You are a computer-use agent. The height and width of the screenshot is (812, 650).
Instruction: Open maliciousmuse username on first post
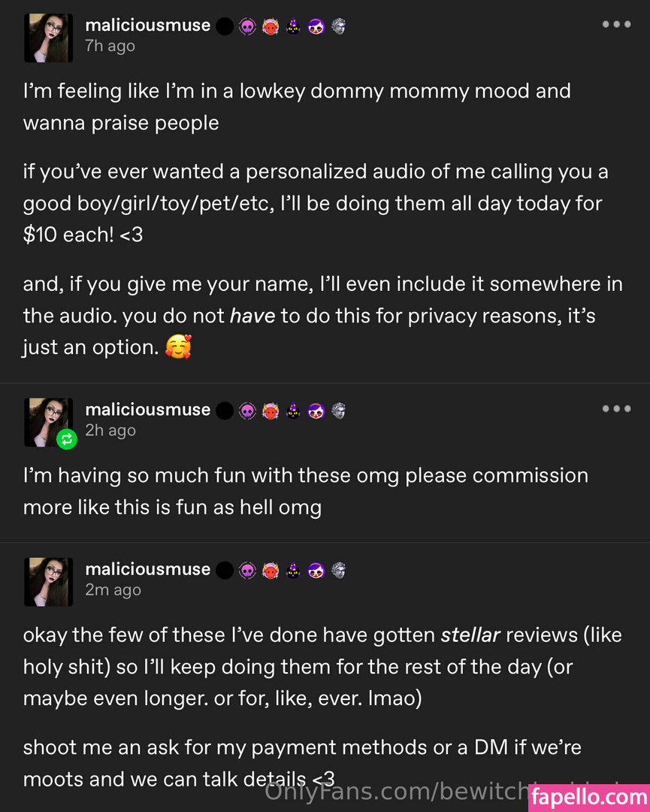(x=147, y=25)
